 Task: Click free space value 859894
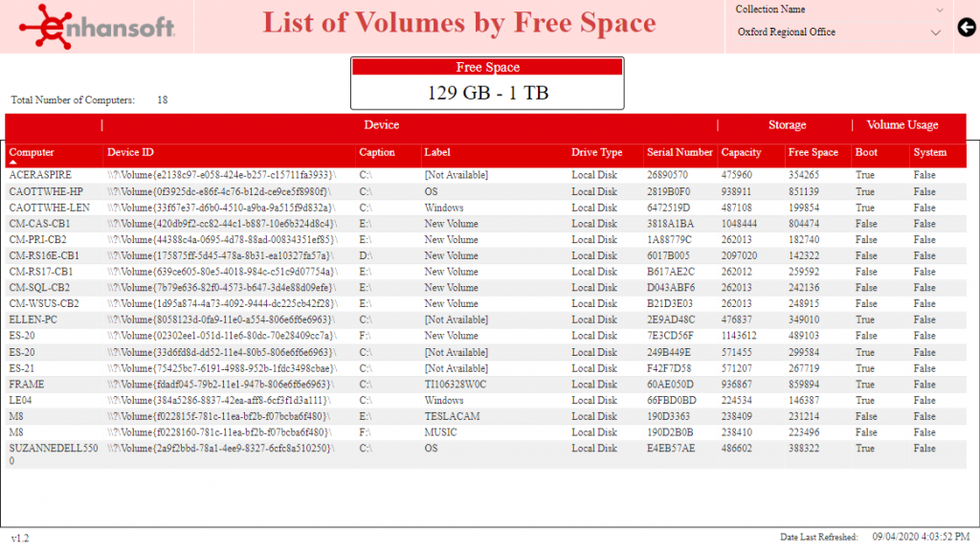(x=804, y=385)
